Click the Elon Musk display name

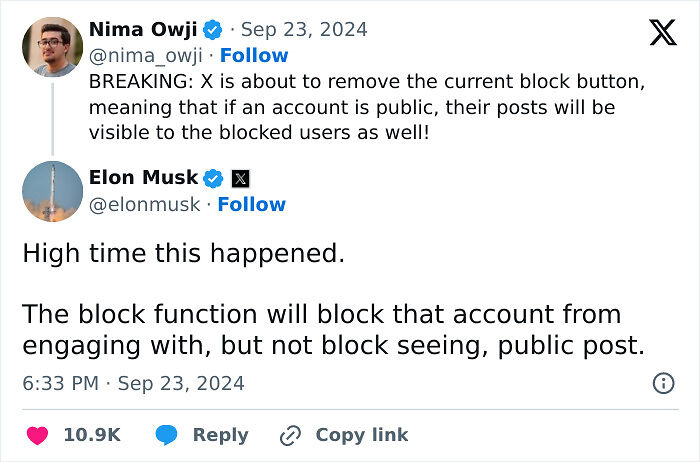click(143, 178)
